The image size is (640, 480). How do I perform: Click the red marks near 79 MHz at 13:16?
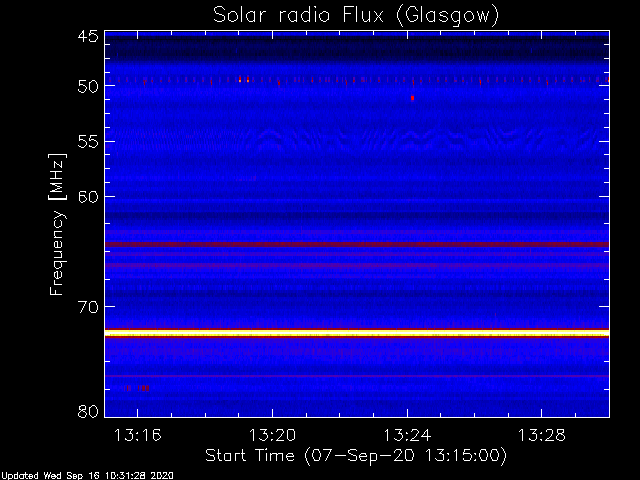coord(137,388)
